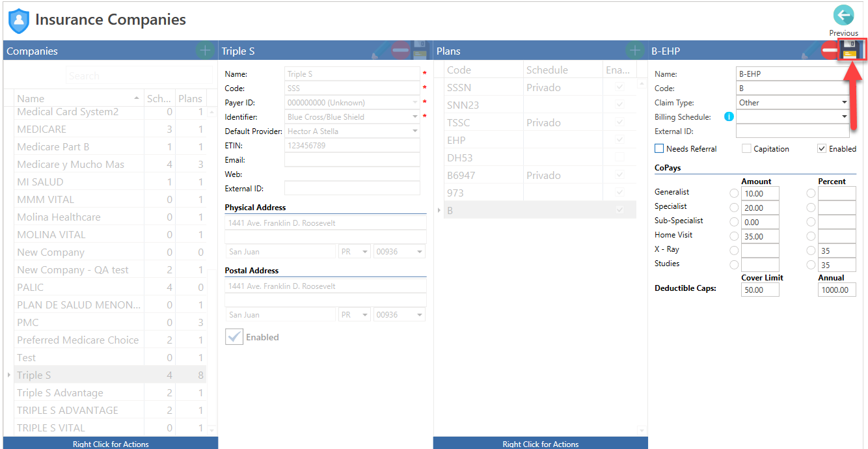The image size is (868, 449).
Task: Toggle the plan Enabled checkbox
Action: point(822,149)
